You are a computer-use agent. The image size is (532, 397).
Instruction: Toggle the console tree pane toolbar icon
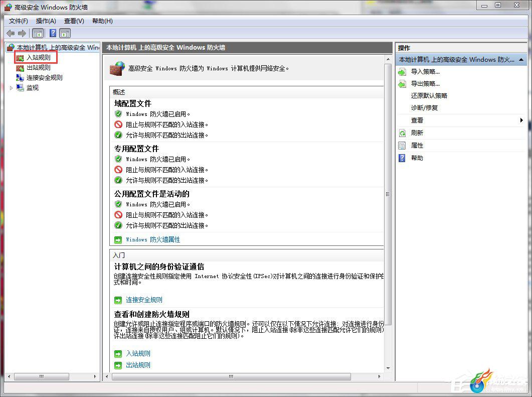pyautogui.click(x=38, y=33)
